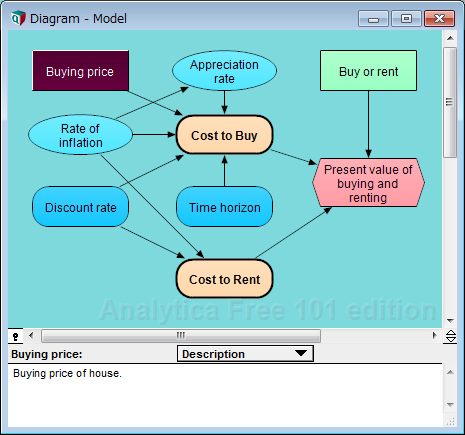
Task: Click diagram vertical scrollbar up arrow
Action: click(450, 38)
